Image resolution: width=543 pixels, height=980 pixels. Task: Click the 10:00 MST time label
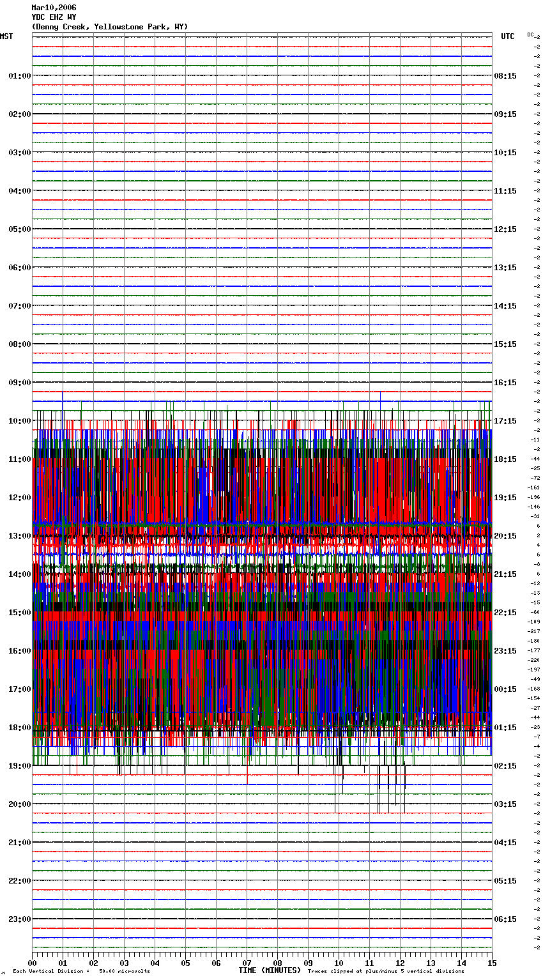(x=19, y=421)
